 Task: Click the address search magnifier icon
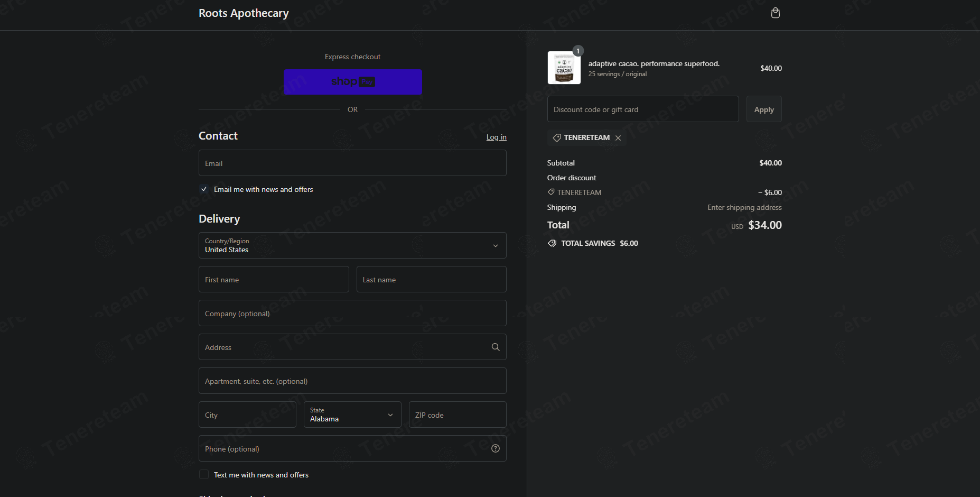coord(496,347)
